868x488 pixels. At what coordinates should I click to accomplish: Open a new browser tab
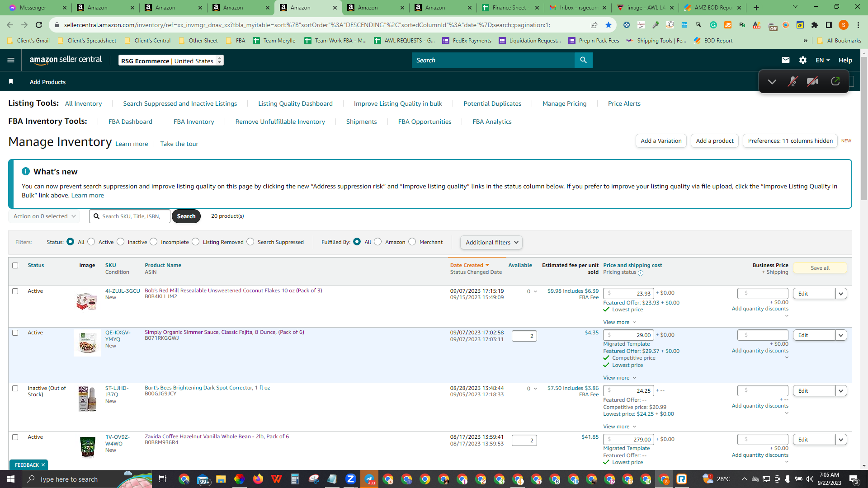(x=756, y=8)
